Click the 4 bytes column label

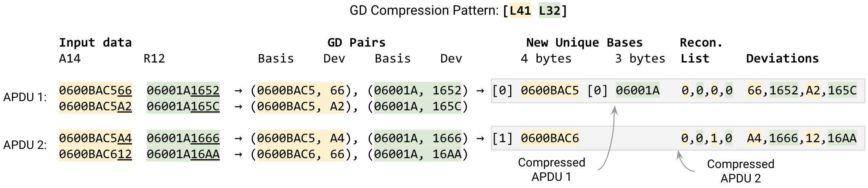point(546,59)
